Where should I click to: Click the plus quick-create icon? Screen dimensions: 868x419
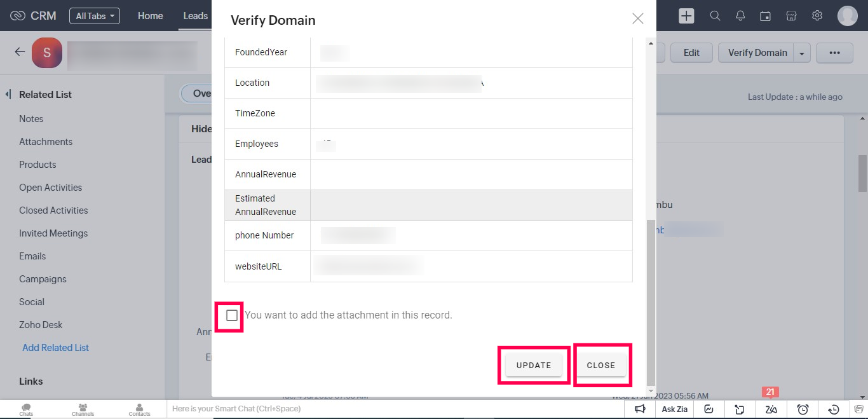[686, 16]
